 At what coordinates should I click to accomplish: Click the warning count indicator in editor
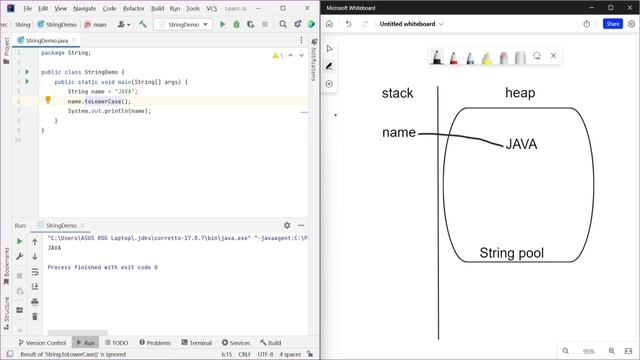tap(277, 55)
